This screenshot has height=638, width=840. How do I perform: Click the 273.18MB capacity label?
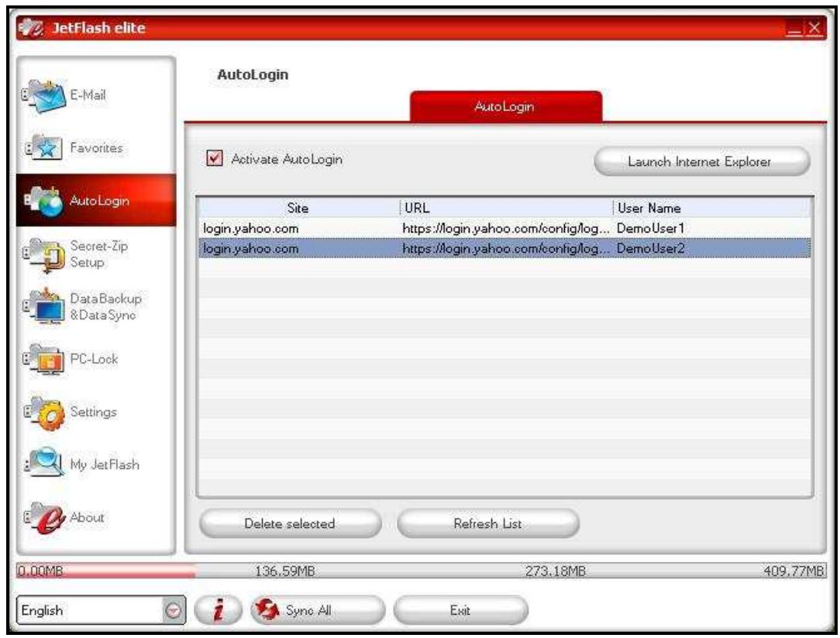(555, 571)
